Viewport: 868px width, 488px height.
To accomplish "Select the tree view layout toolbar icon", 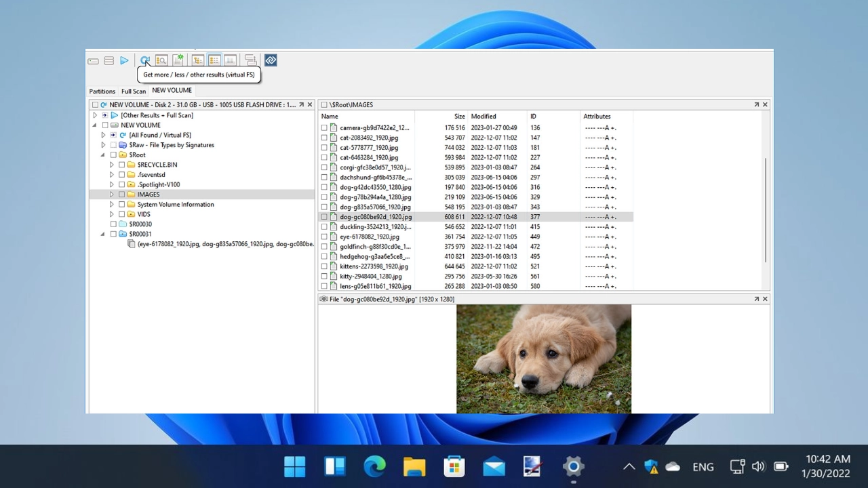I will 197,60.
